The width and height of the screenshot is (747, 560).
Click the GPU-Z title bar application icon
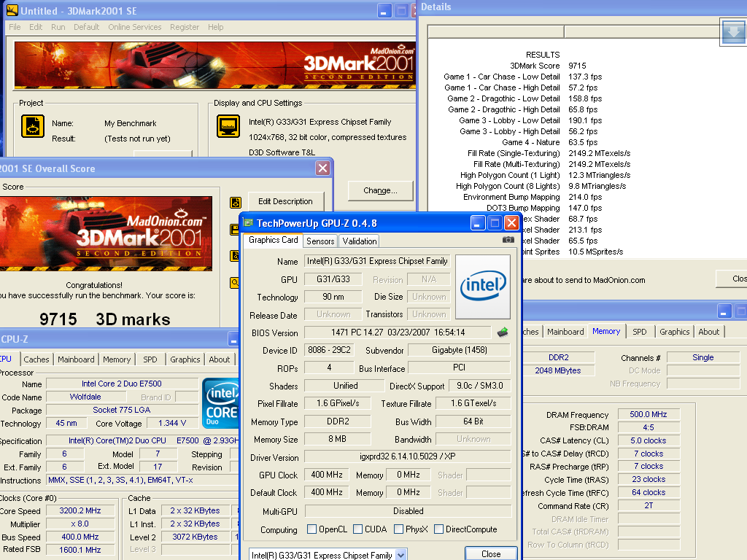click(x=248, y=223)
